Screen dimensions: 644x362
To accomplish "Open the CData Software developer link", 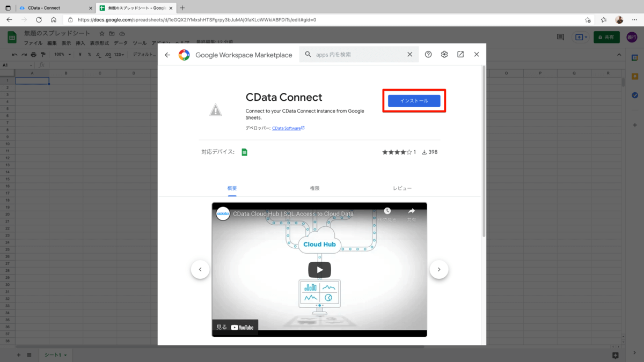I will [x=288, y=128].
